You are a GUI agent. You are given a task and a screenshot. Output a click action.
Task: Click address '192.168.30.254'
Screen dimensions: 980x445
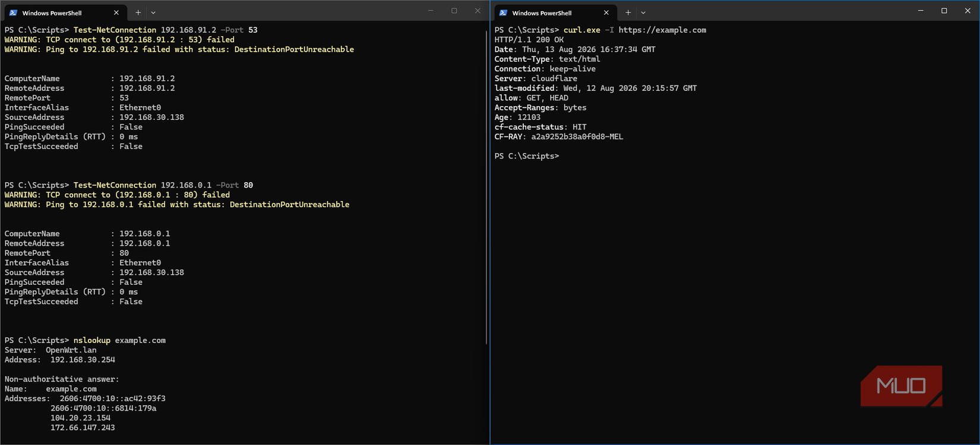[x=83, y=360]
